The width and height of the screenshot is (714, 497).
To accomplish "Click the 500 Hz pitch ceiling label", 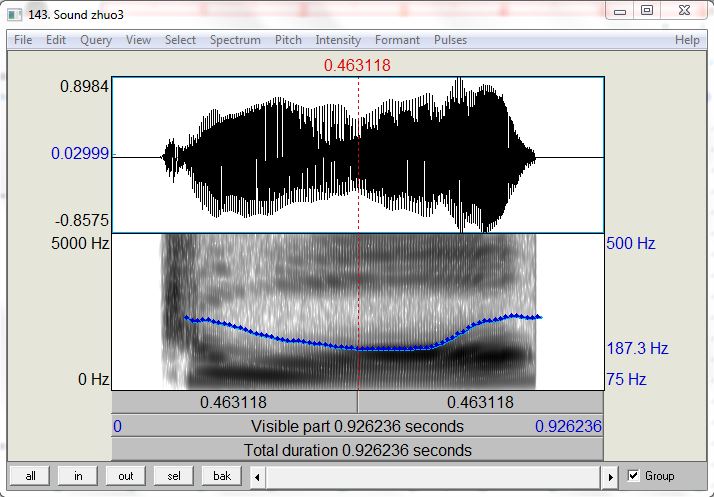I will [x=631, y=243].
